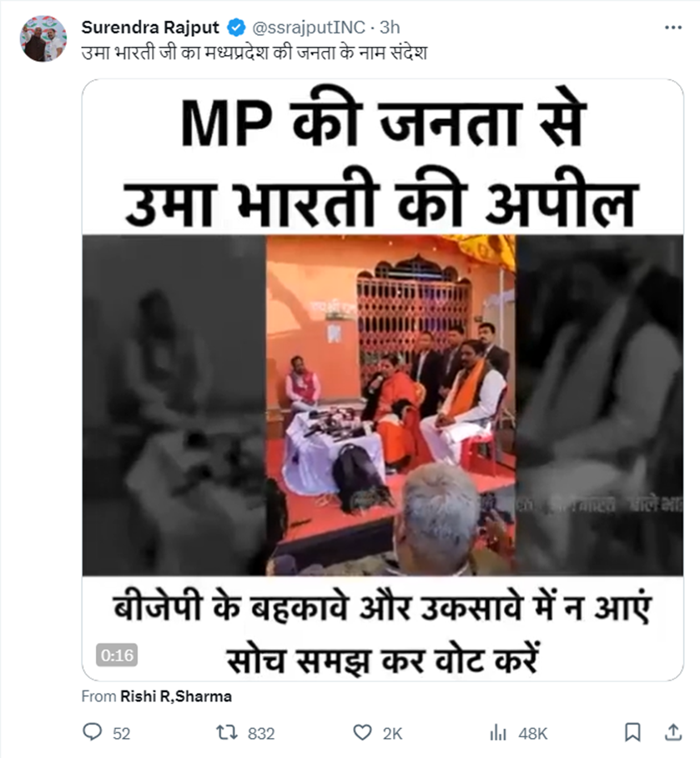Click the video headline banner 'MP की जनता से'
700x758 pixels.
tap(384, 123)
